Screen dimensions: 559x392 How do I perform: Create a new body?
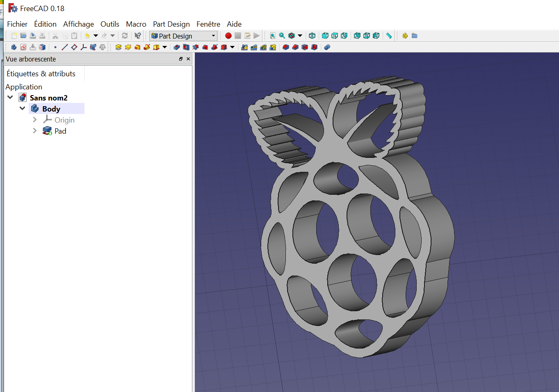click(x=14, y=47)
